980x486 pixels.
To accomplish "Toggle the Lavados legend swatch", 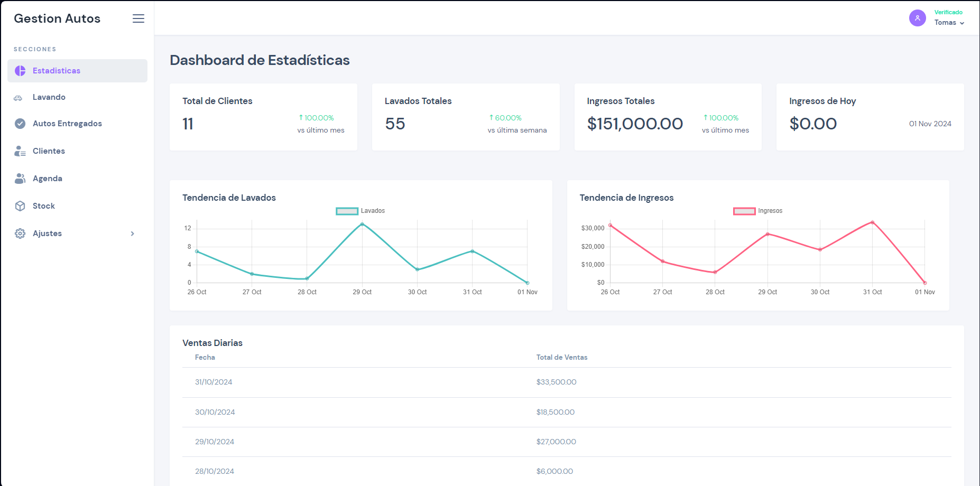I will coord(347,211).
